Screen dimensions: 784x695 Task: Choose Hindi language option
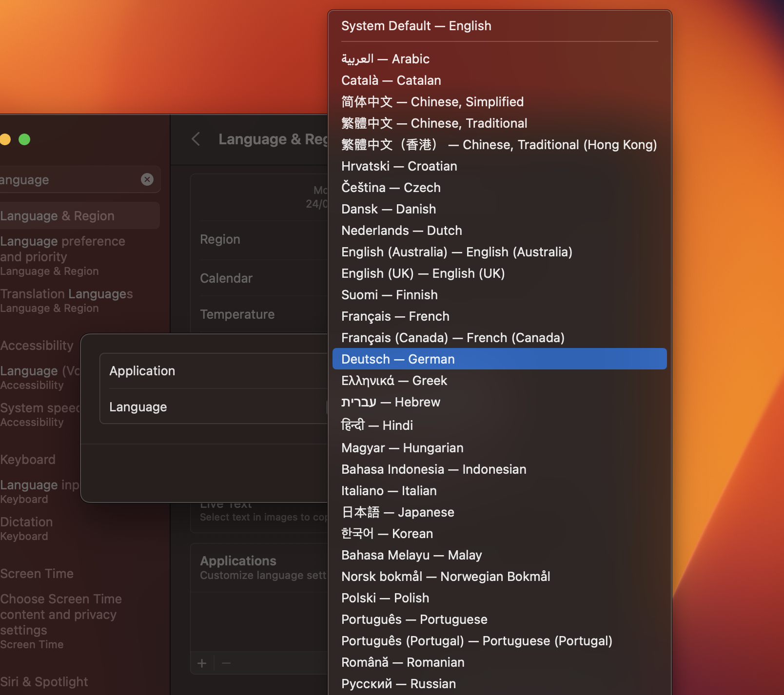tap(499, 425)
